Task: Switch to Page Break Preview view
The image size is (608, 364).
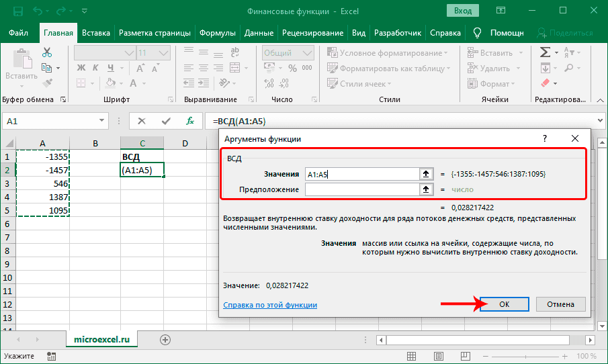Action: click(466, 356)
